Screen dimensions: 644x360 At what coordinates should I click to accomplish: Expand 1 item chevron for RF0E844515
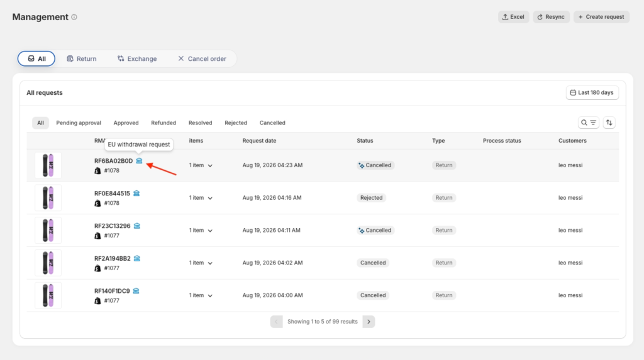pyautogui.click(x=210, y=199)
